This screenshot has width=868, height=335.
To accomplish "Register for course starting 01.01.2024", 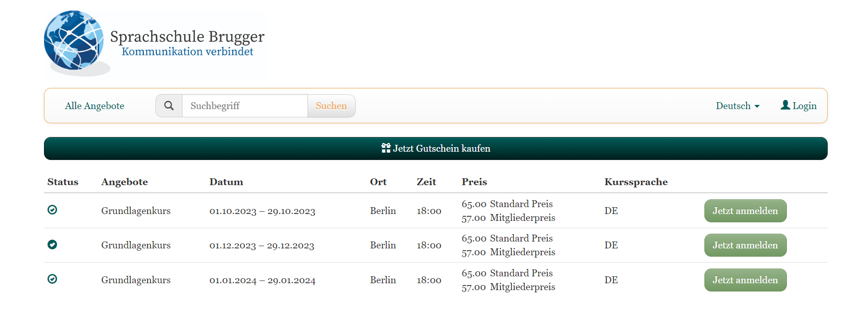I will 745,280.
